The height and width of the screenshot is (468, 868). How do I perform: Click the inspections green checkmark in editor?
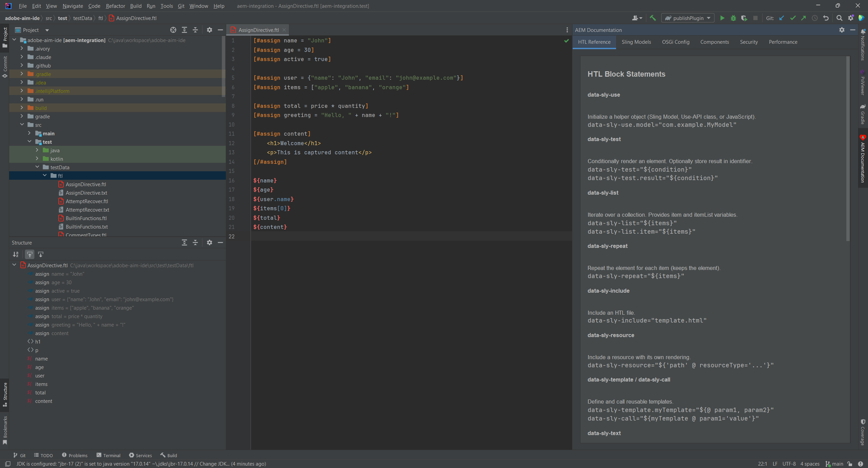(566, 41)
